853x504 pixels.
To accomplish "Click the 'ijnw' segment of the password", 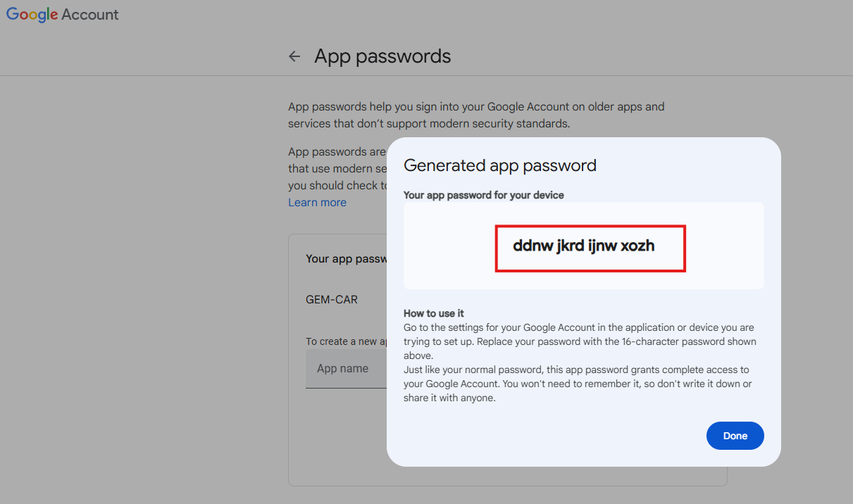I will 602,246.
